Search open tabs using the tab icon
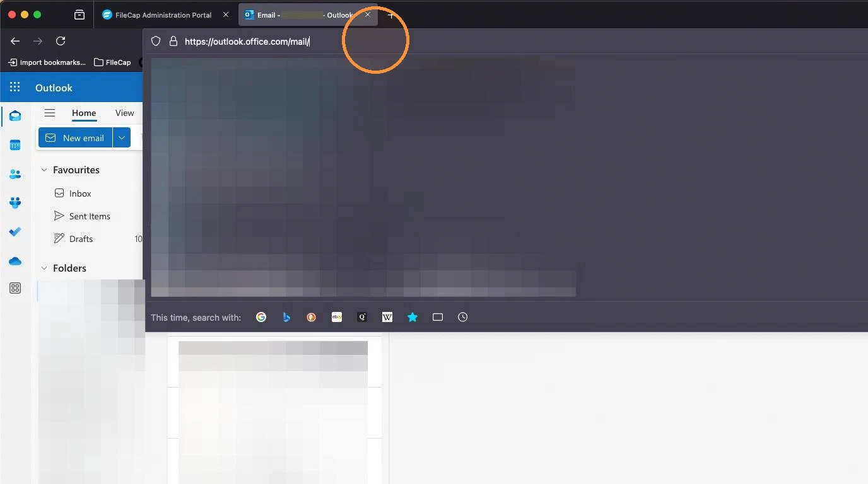This screenshot has width=868, height=484. [x=438, y=317]
